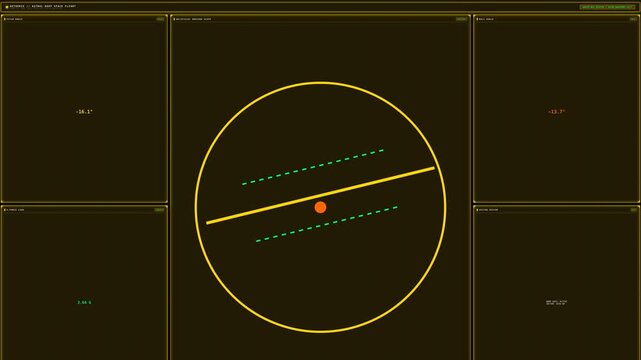Click the upper green dashed pitch line
The height and width of the screenshot is (360, 641).
tap(313, 167)
